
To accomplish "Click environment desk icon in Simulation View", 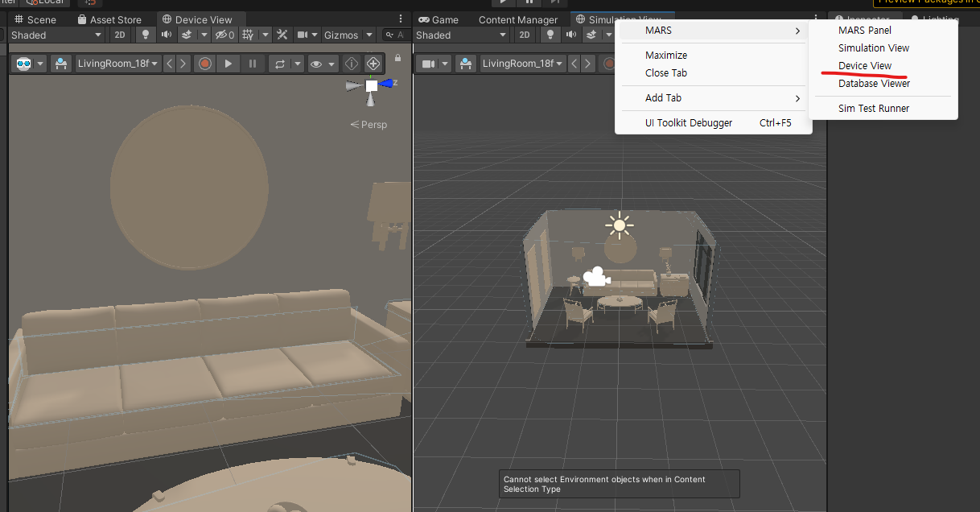I will point(467,64).
